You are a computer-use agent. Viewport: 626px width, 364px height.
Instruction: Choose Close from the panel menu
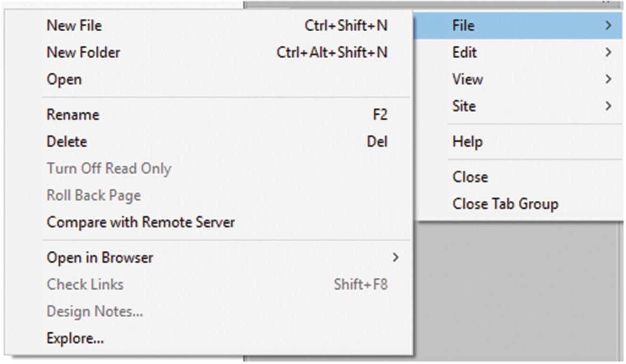[x=470, y=177]
